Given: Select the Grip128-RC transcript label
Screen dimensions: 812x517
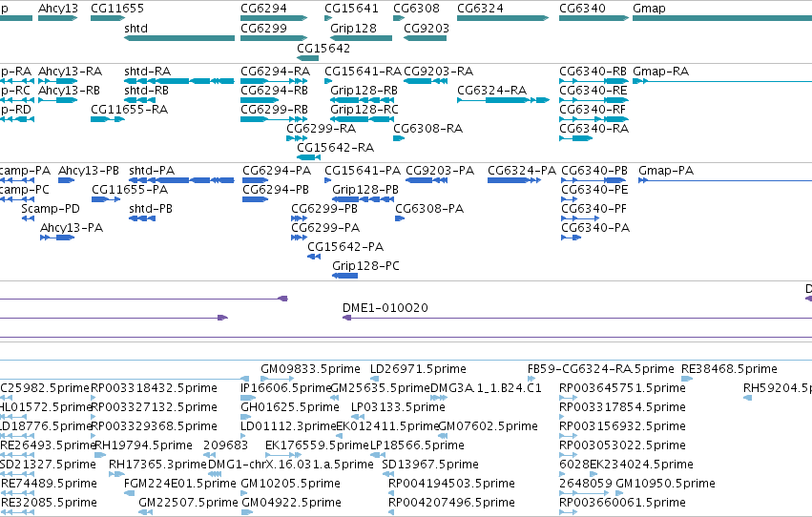Looking at the screenshot, I should [364, 110].
